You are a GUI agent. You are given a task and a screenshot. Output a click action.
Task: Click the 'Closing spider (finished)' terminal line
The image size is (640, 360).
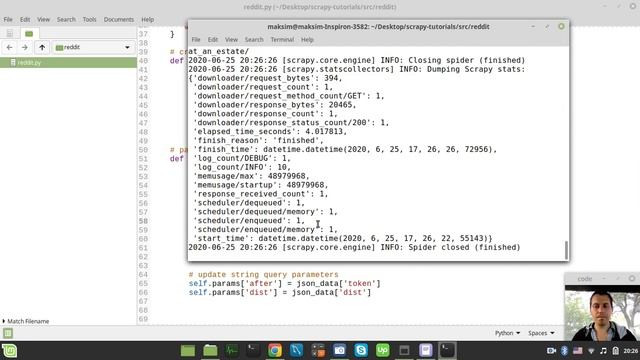(356, 60)
